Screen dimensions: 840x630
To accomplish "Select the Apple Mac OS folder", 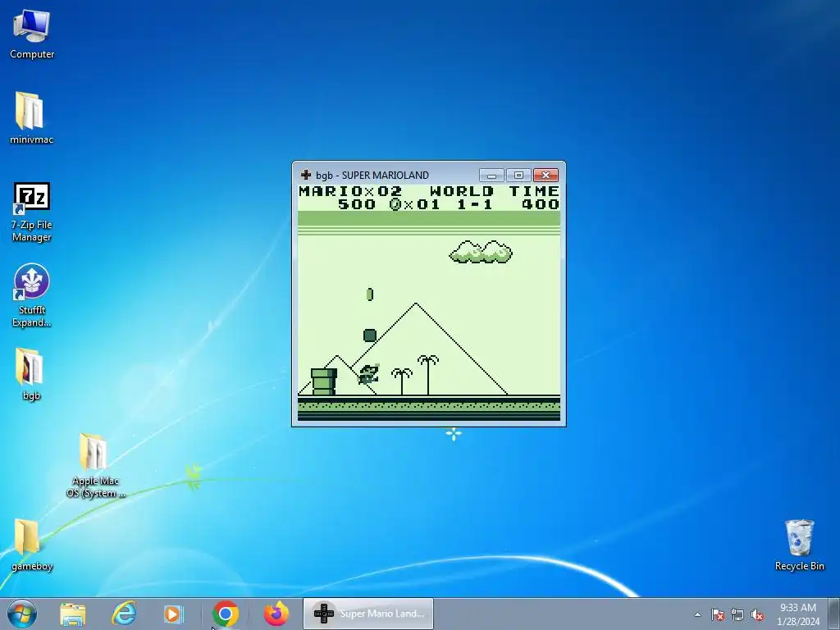I will point(95,465).
